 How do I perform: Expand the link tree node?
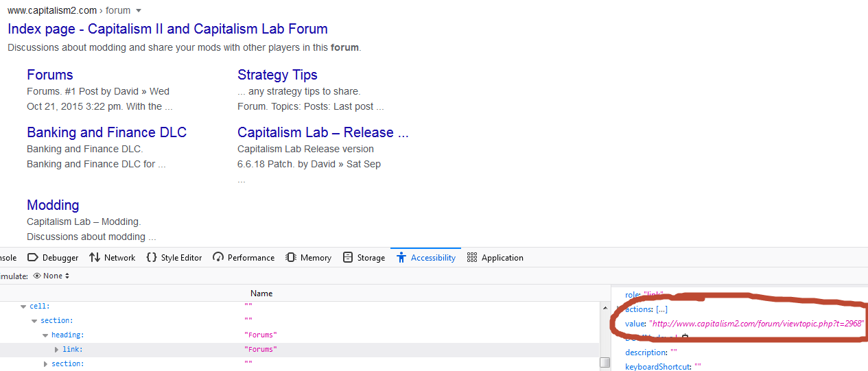pyautogui.click(x=57, y=350)
